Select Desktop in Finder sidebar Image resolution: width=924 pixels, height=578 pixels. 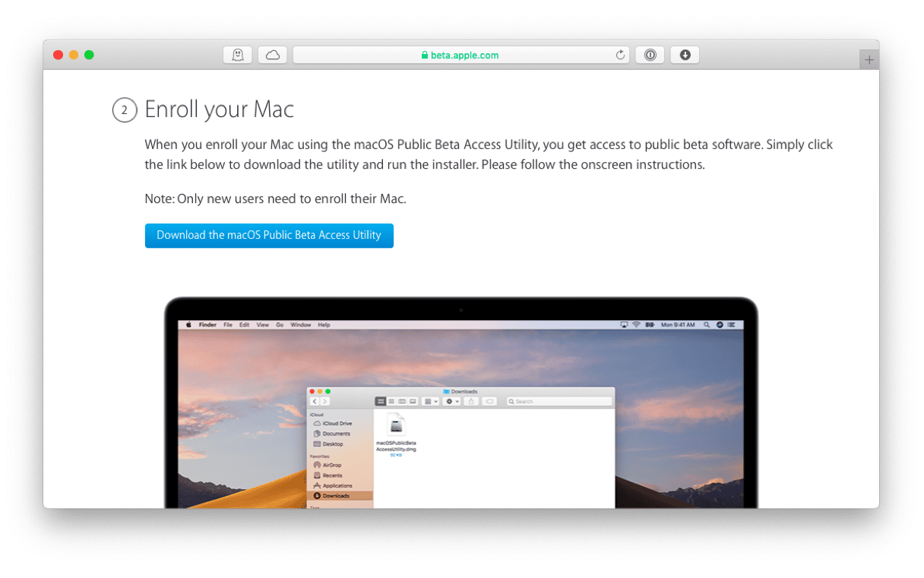click(x=328, y=444)
